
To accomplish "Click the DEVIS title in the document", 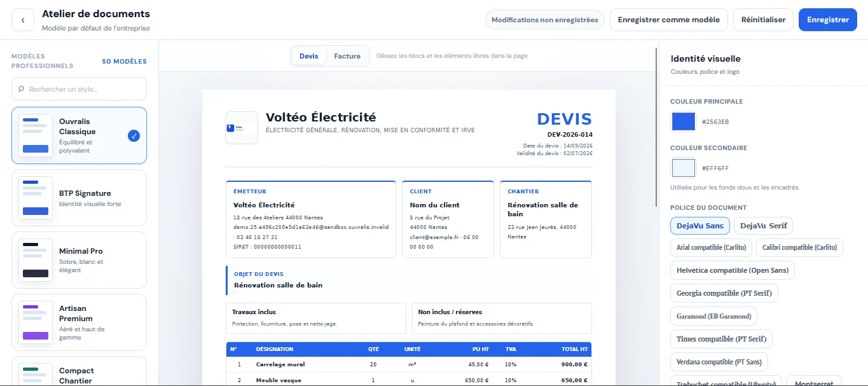I will [564, 119].
